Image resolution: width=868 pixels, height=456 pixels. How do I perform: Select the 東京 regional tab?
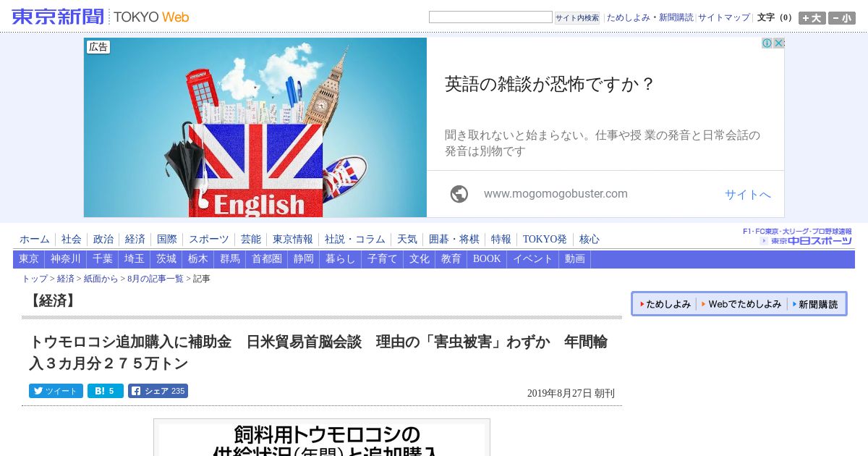click(x=29, y=259)
